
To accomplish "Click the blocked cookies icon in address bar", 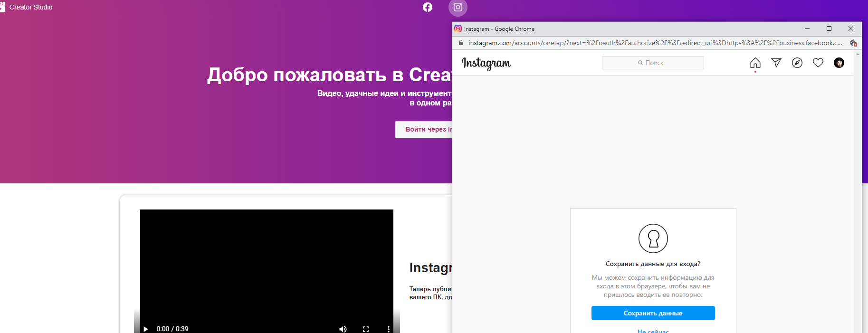I will point(853,43).
